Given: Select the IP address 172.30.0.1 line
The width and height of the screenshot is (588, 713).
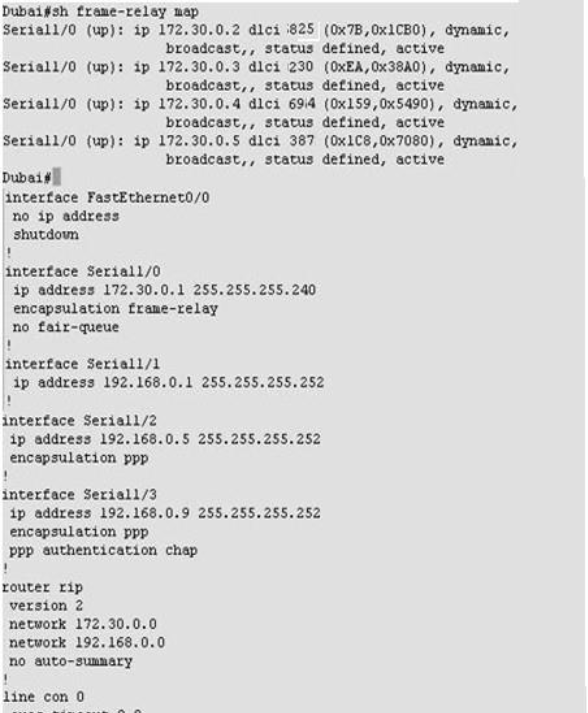Looking at the screenshot, I should point(164,290).
